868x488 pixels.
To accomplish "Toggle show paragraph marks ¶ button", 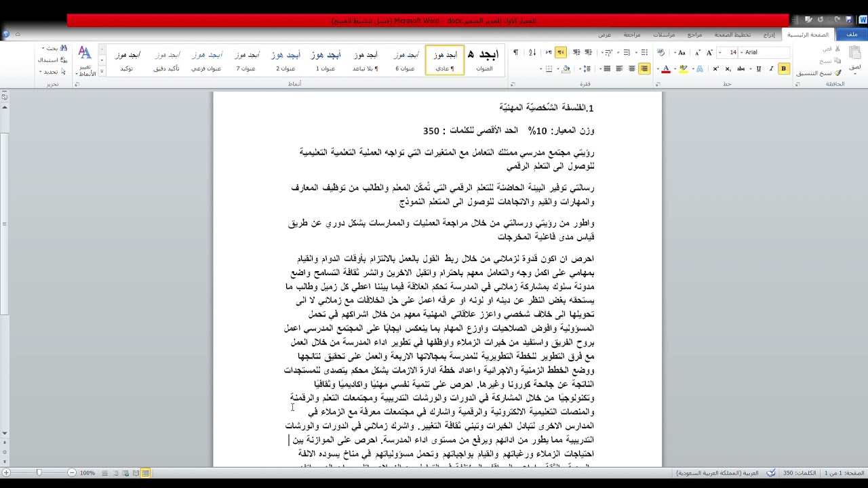I will click(515, 52).
